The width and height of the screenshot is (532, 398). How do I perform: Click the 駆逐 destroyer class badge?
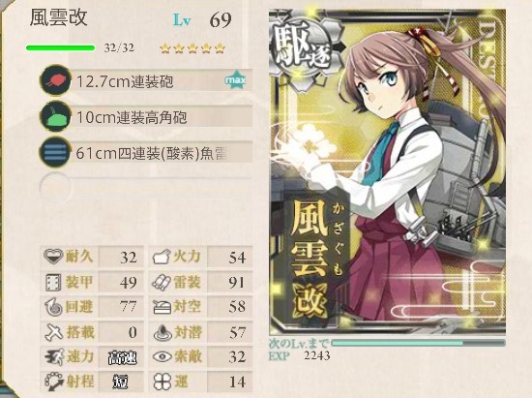pyautogui.click(x=302, y=47)
